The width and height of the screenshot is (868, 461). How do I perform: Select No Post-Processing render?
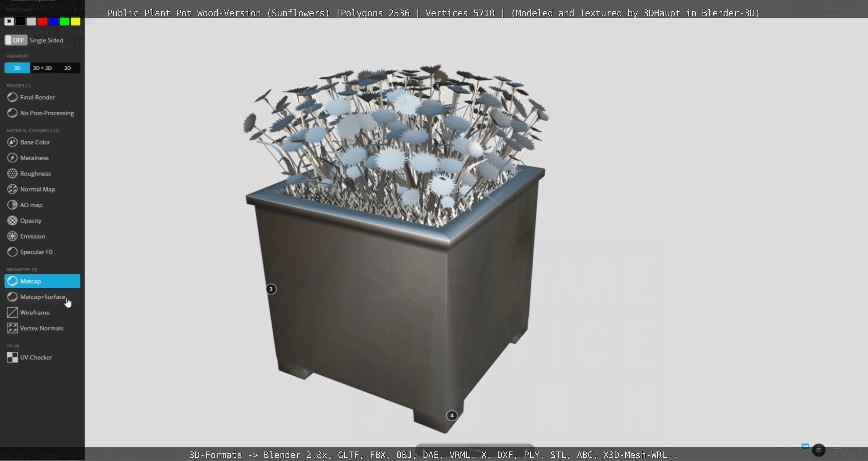[42, 113]
